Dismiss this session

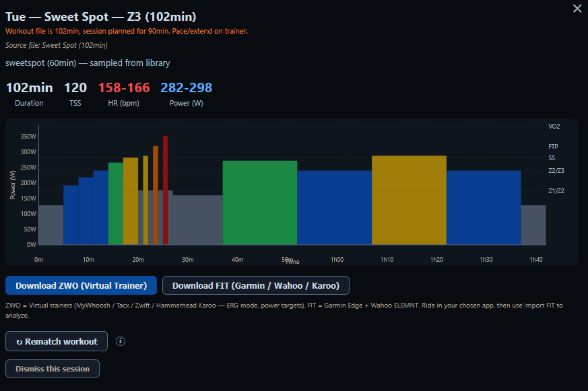click(53, 369)
